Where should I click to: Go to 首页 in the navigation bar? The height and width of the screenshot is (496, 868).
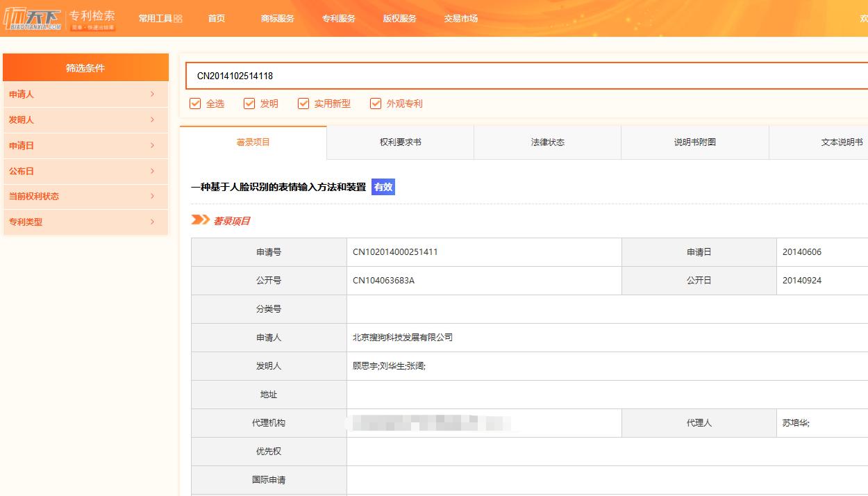pos(215,19)
